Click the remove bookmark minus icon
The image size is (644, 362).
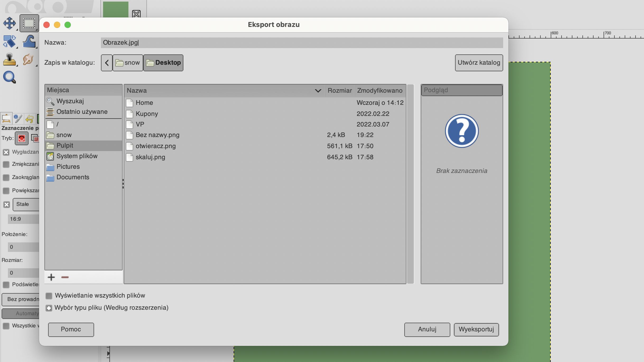click(x=65, y=277)
